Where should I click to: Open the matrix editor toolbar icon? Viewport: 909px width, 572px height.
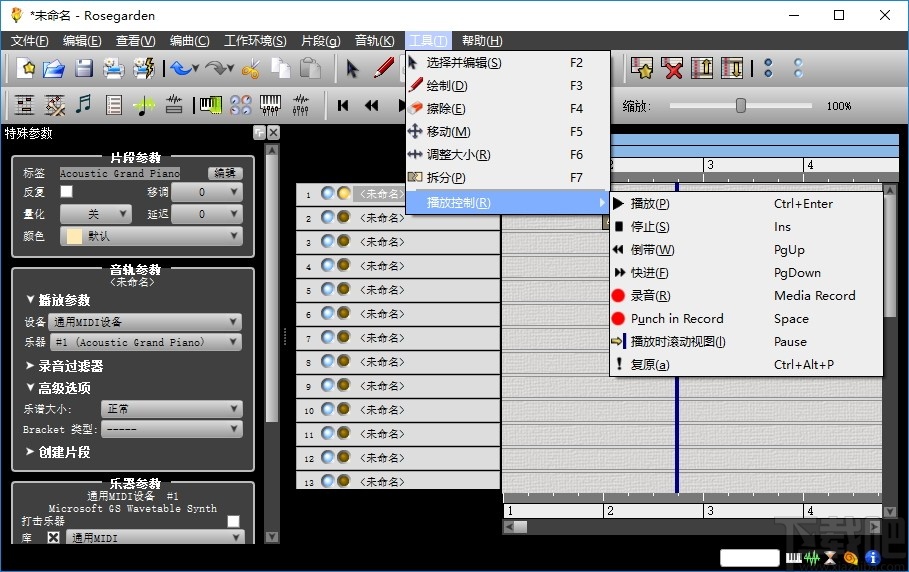click(x=24, y=105)
